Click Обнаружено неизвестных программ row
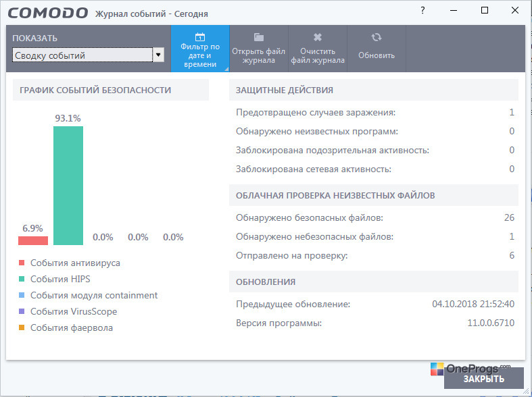 pyautogui.click(x=375, y=132)
